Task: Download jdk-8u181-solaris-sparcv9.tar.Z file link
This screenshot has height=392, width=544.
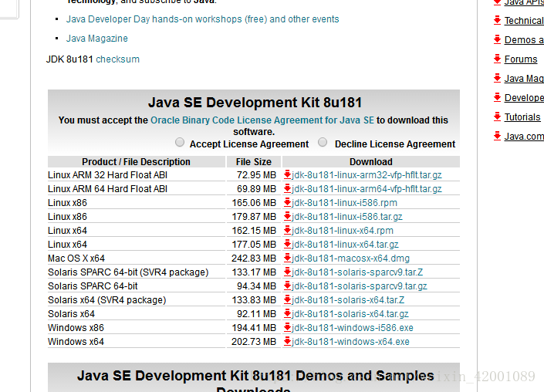Action: (x=357, y=272)
